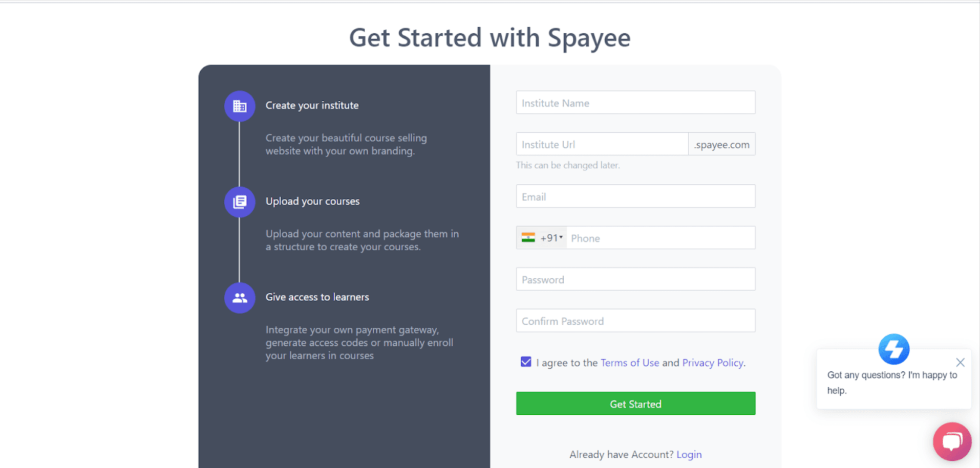980x468 pixels.
Task: Click the chat message 'Got any questions?'
Action: click(892, 383)
